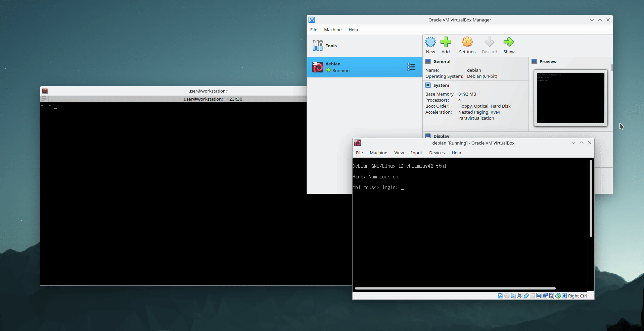Click the hard disk activity status icon

(x=500, y=296)
